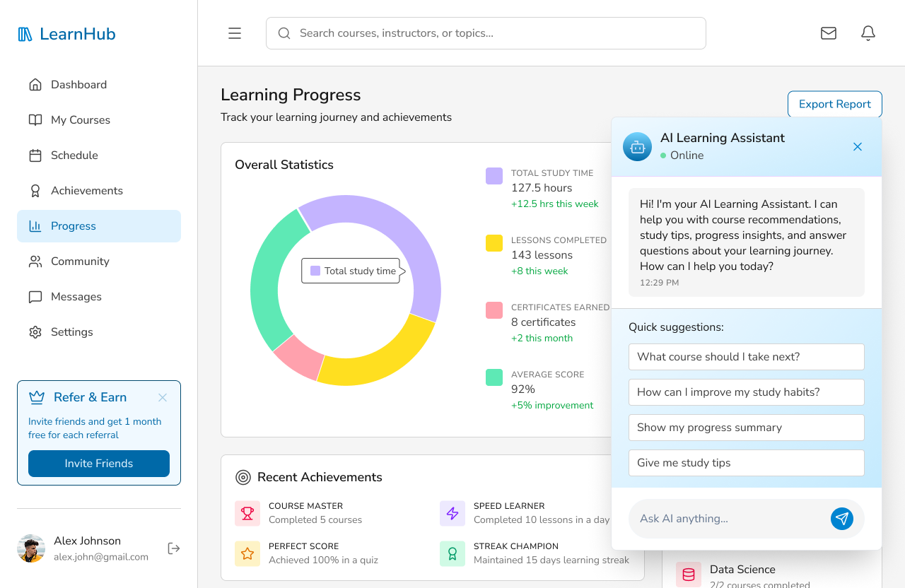905x588 pixels.
Task: Click the notifications bell icon
Action: tap(868, 33)
